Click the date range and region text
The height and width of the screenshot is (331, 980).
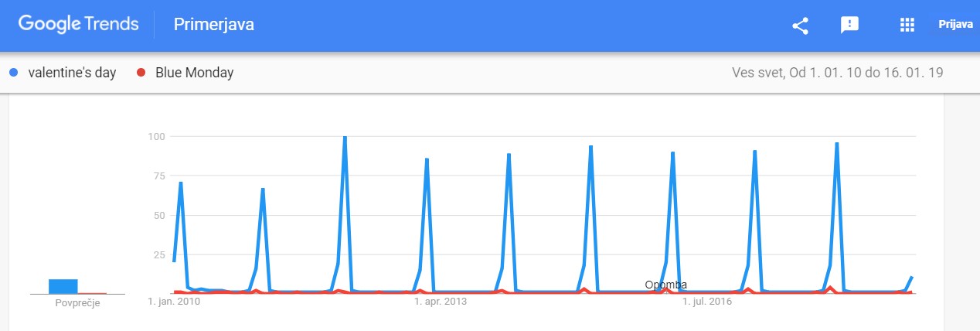pyautogui.click(x=837, y=73)
